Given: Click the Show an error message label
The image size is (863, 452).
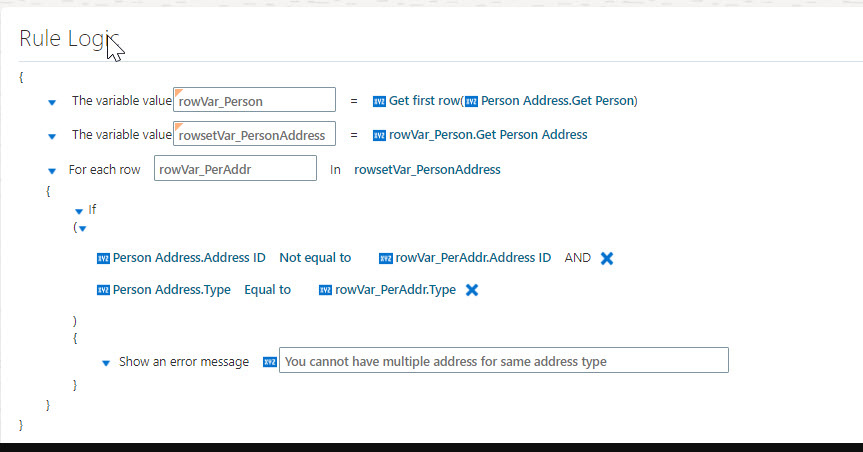Looking at the screenshot, I should click(x=184, y=362).
